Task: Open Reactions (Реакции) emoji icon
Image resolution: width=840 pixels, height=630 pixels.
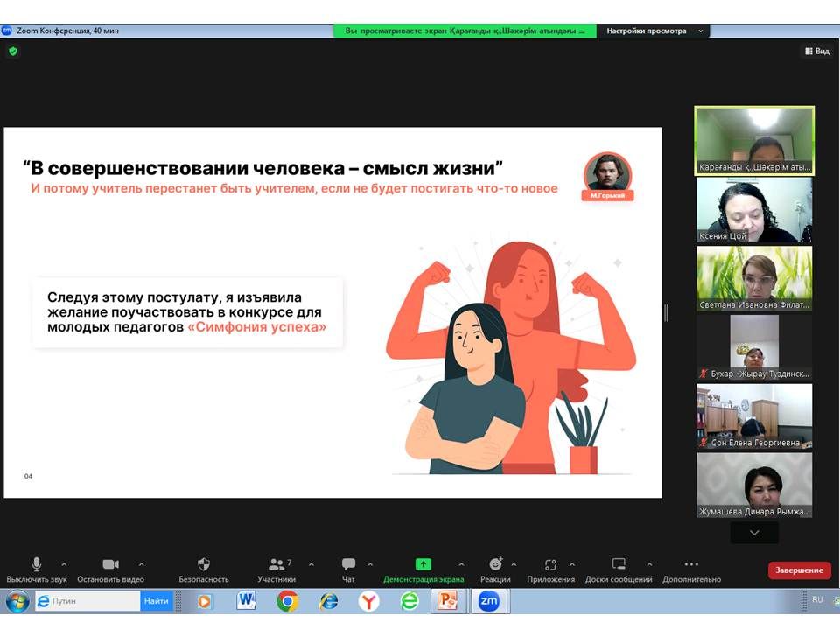Action: [x=495, y=565]
